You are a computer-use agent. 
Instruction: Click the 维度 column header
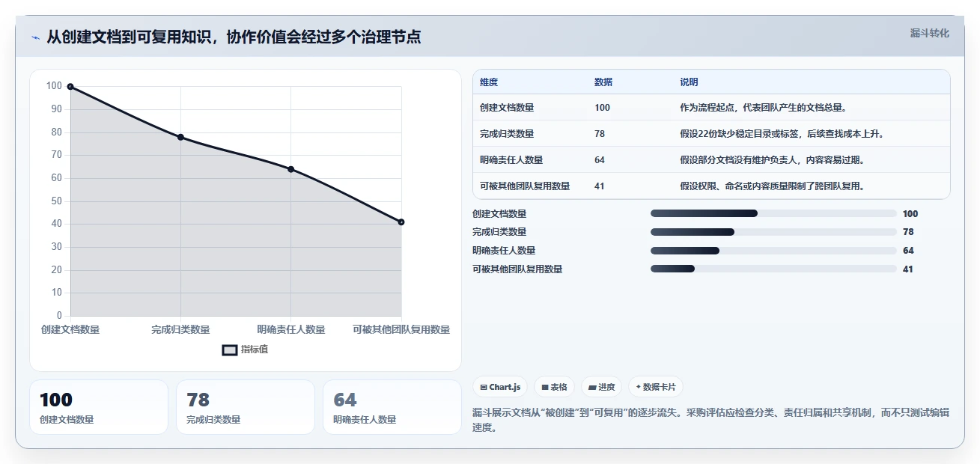[489, 82]
